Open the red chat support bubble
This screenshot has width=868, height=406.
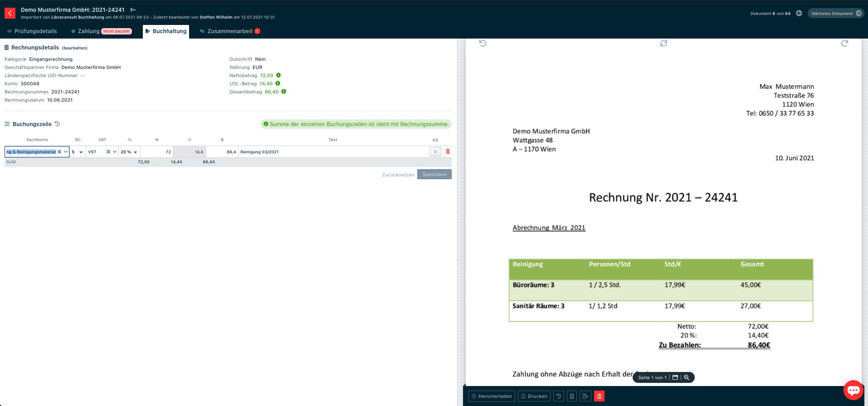point(853,390)
